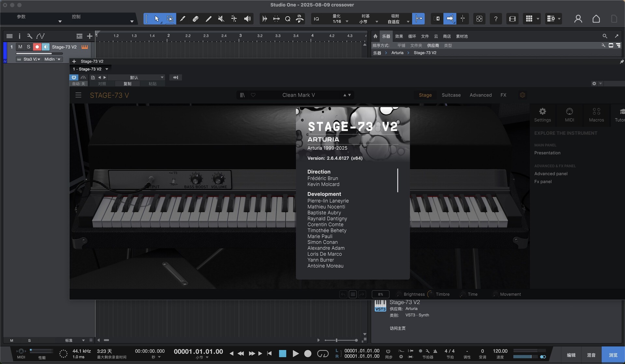Open the 效果 effects browser tab
The height and width of the screenshot is (364, 625).
pos(399,36)
